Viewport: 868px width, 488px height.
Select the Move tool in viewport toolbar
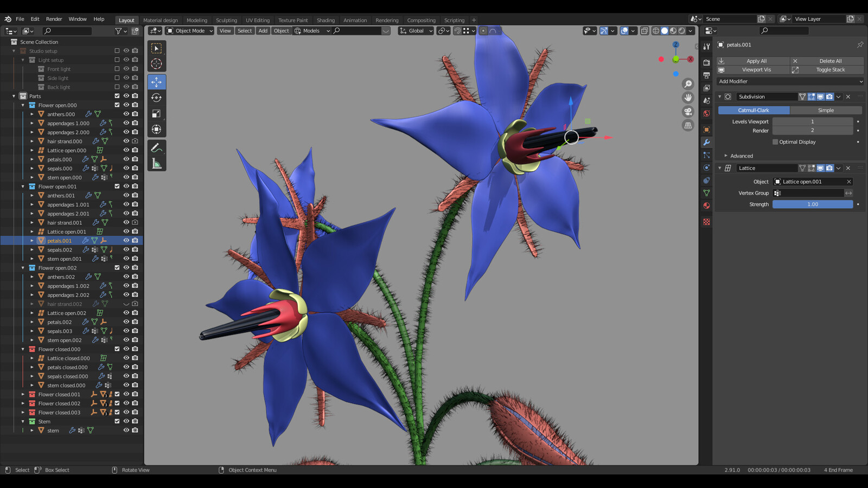click(156, 82)
